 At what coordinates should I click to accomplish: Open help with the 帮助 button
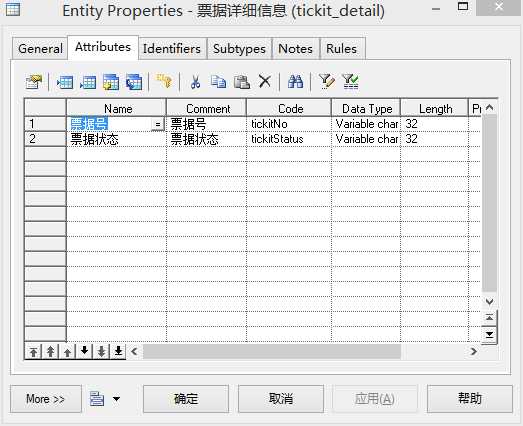470,399
